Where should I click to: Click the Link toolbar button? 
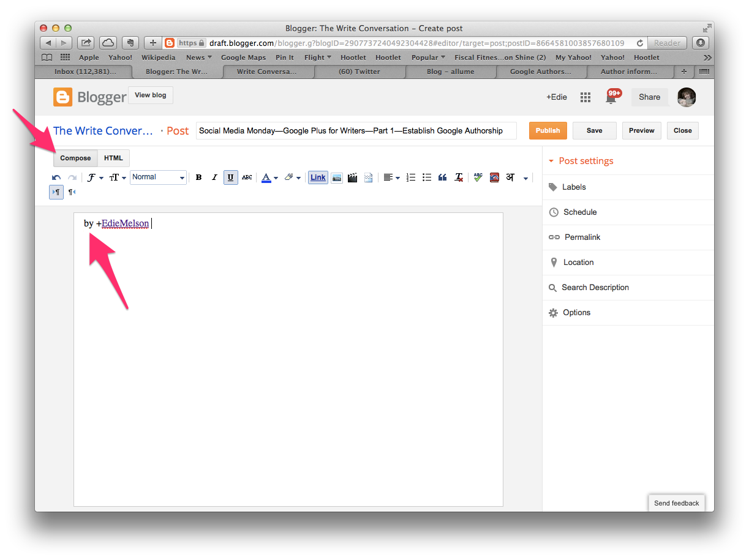(x=318, y=177)
